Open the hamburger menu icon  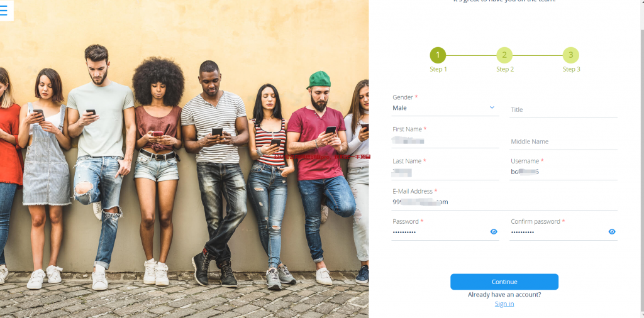tap(3, 11)
